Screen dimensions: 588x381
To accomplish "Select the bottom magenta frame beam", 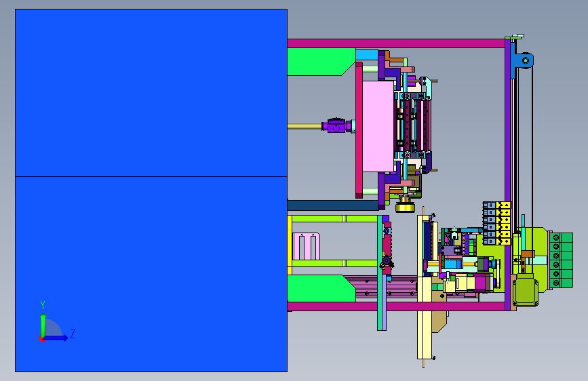I will point(396,306).
